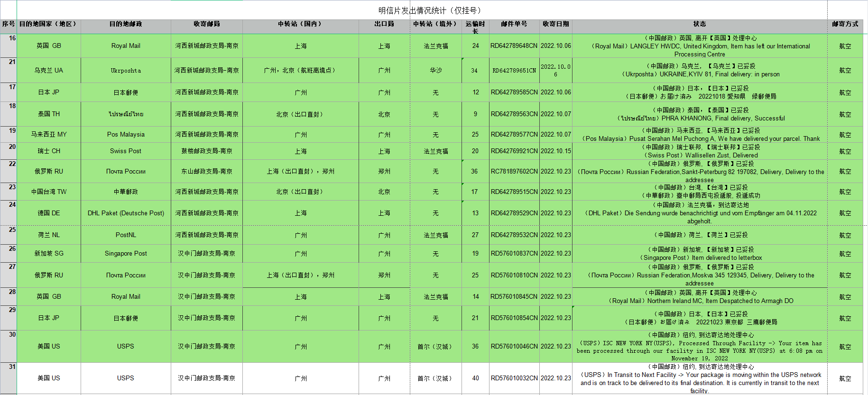Select the DHL Paket (Deutsche Post) cell
The image size is (868, 395).
click(126, 213)
